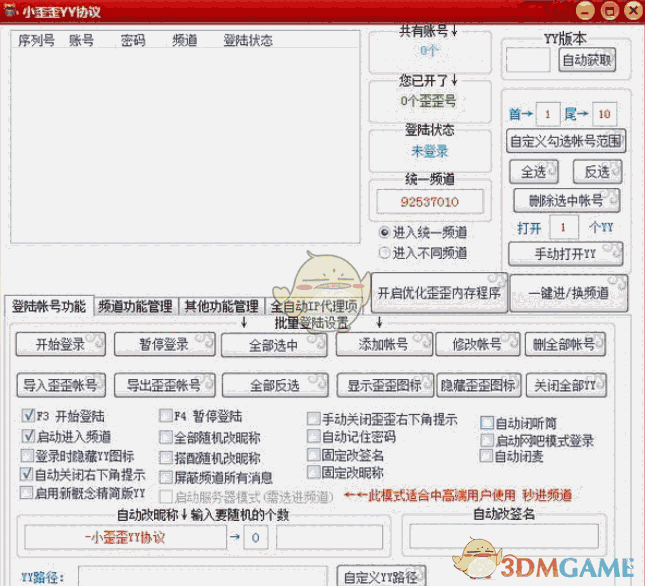Enable 自动闭麦 checkbox
Viewport: 645px width, 586px height.
[x=486, y=456]
